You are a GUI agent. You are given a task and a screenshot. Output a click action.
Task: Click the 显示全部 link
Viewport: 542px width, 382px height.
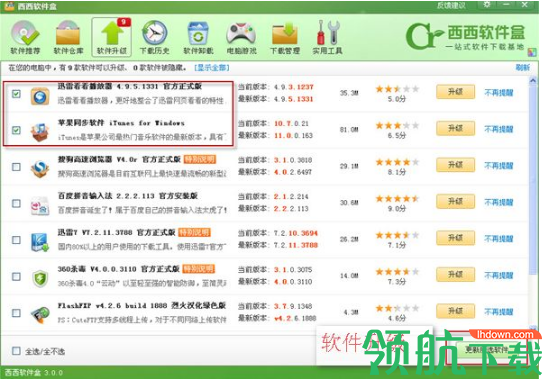212,67
